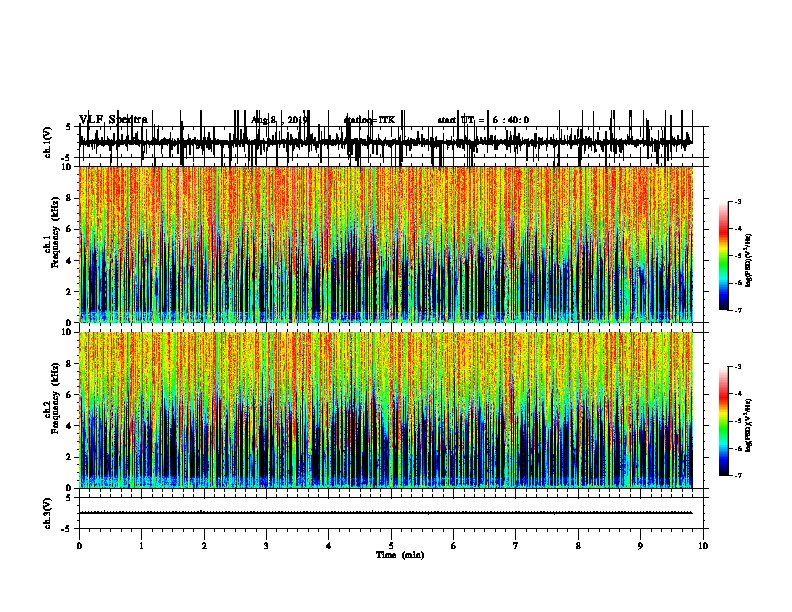Image resolution: width=792 pixels, height=612 pixels.
Task: Click the ch.1 colorbar "log(PSD)" label
Action: point(749,261)
